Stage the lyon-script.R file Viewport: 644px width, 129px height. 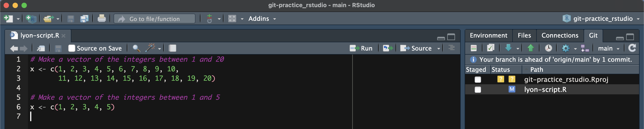478,89
